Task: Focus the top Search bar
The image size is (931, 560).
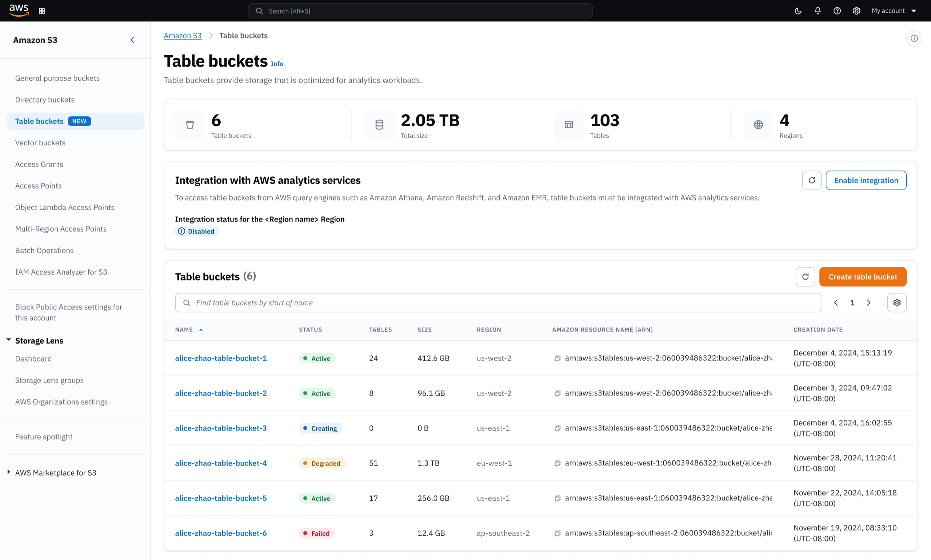Action: click(420, 11)
